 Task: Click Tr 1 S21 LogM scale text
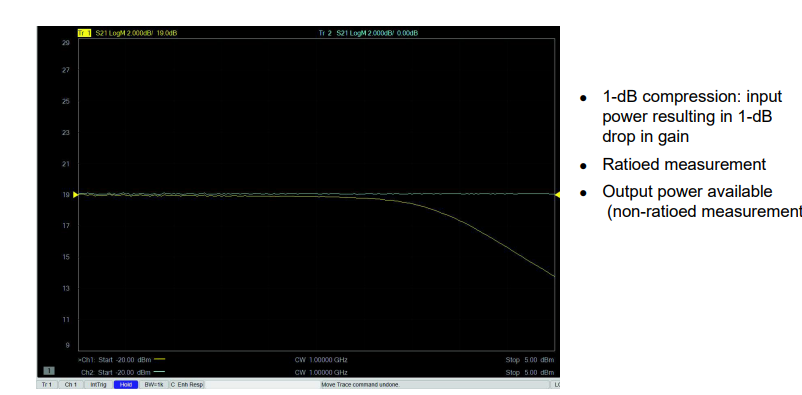click(137, 33)
